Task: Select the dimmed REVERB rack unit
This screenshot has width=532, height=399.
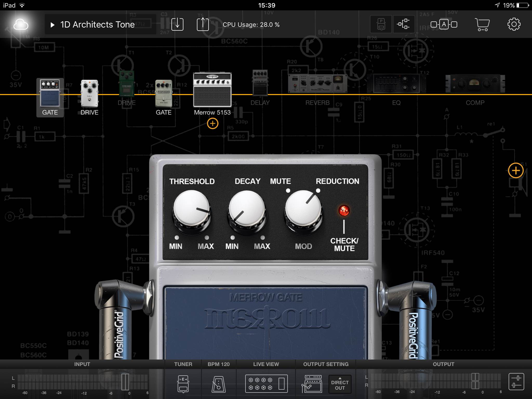Action: [x=317, y=84]
